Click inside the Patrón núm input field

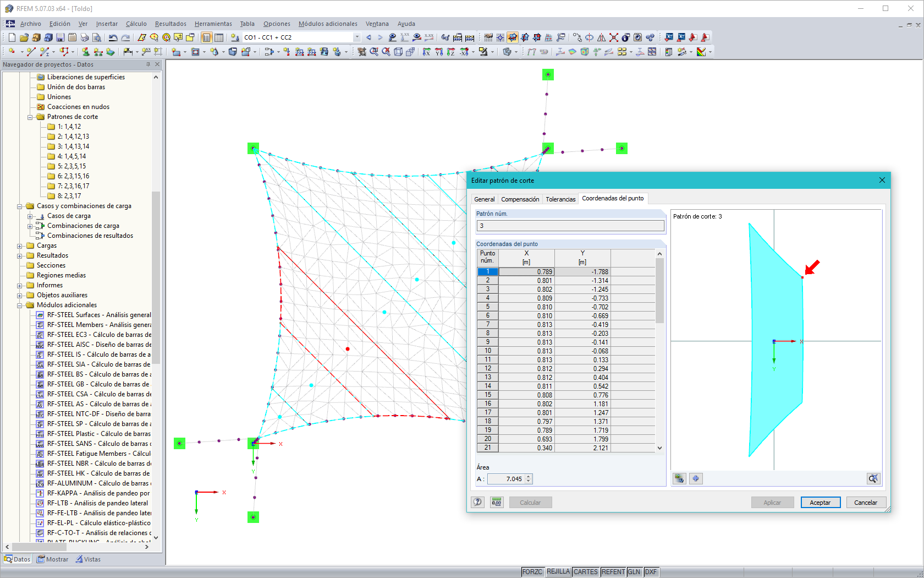[x=569, y=226]
